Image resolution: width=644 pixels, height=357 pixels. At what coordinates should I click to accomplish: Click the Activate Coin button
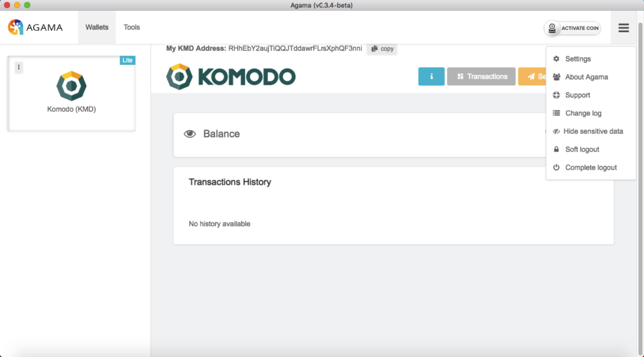(x=572, y=28)
